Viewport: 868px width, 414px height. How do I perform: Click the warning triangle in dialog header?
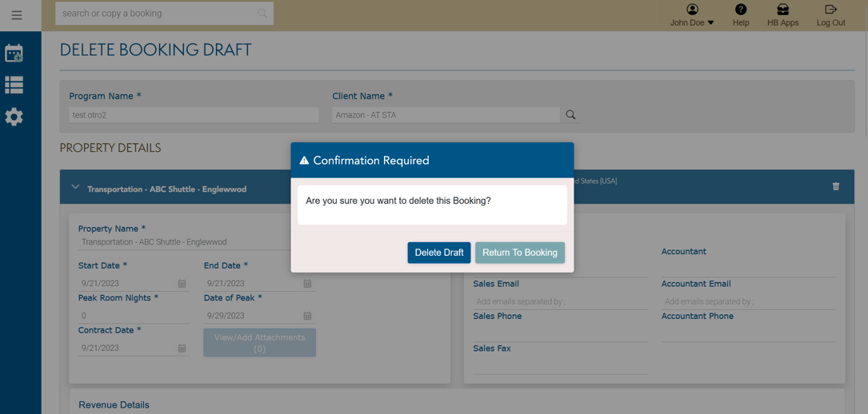point(304,161)
